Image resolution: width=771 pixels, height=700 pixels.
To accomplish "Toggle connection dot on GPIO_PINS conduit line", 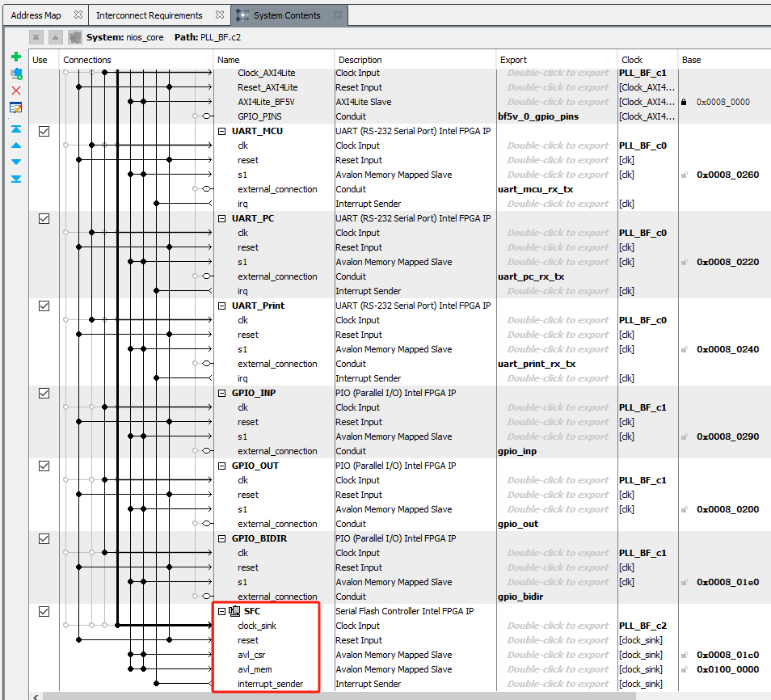I will 196,116.
